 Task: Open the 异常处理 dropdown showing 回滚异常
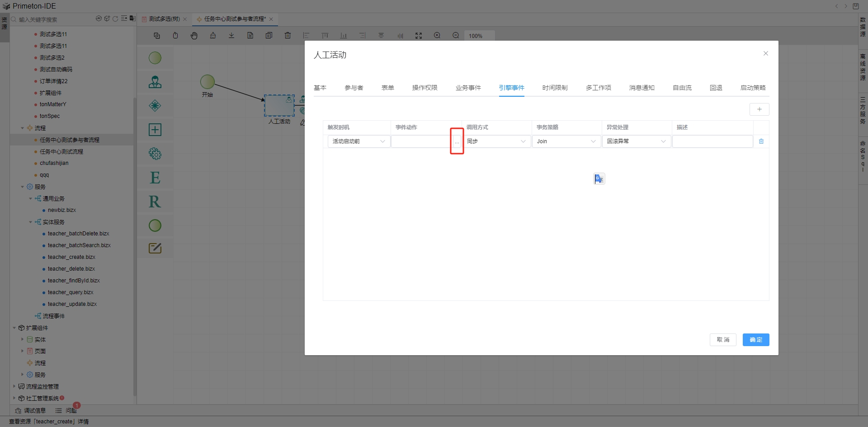point(636,141)
